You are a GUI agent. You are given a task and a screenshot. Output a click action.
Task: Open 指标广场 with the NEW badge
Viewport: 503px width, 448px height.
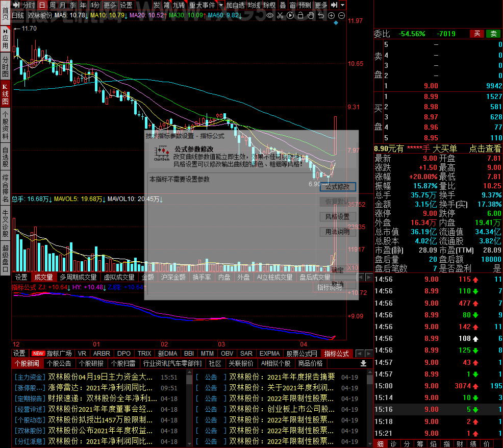52,353
